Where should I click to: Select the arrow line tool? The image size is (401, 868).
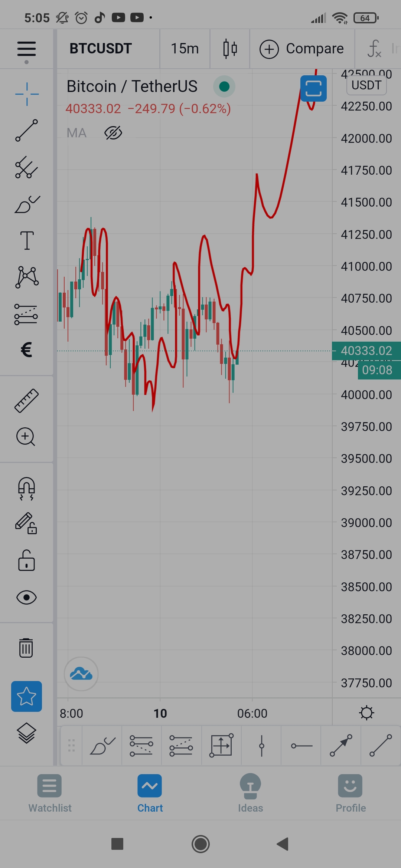click(341, 746)
